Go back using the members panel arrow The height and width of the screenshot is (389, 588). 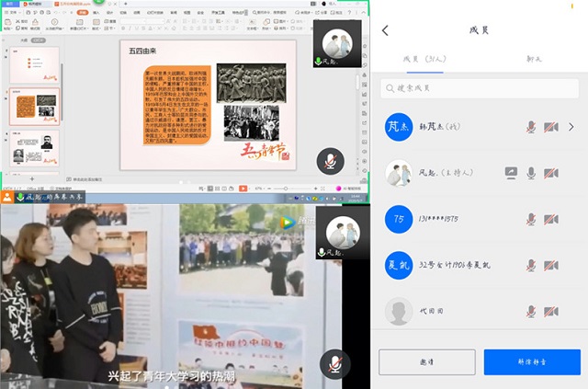(x=385, y=30)
